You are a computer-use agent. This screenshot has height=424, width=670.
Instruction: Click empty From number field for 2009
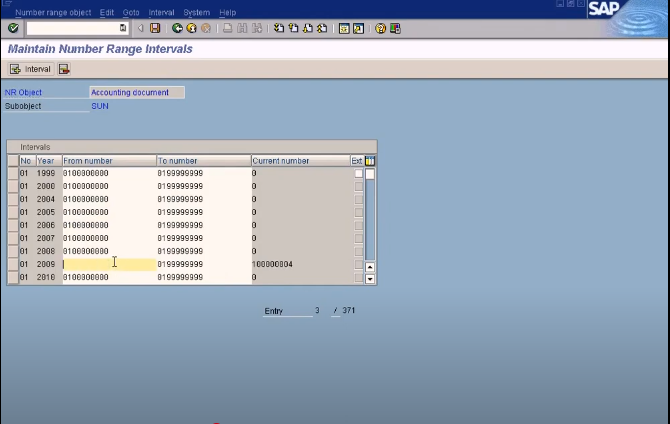pyautogui.click(x=109, y=264)
